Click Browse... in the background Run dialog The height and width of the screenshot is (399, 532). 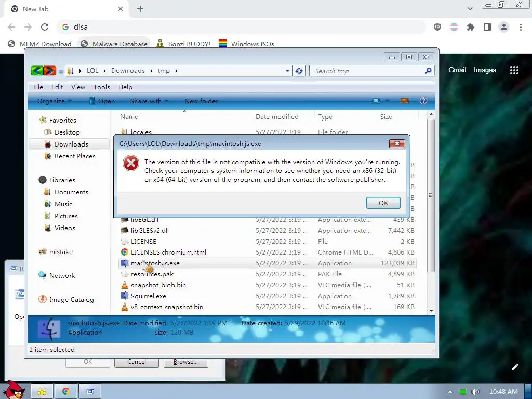(x=185, y=362)
